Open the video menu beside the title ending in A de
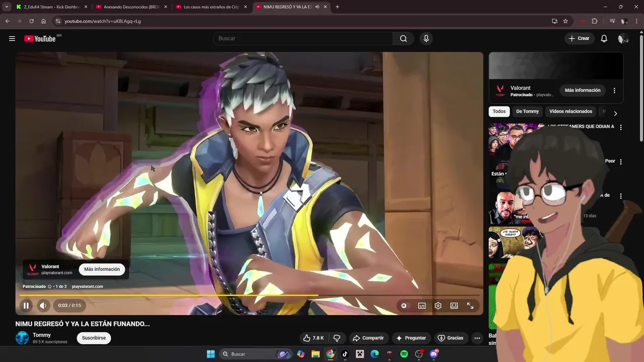Image resolution: width=644 pixels, height=362 pixels. coord(621,196)
